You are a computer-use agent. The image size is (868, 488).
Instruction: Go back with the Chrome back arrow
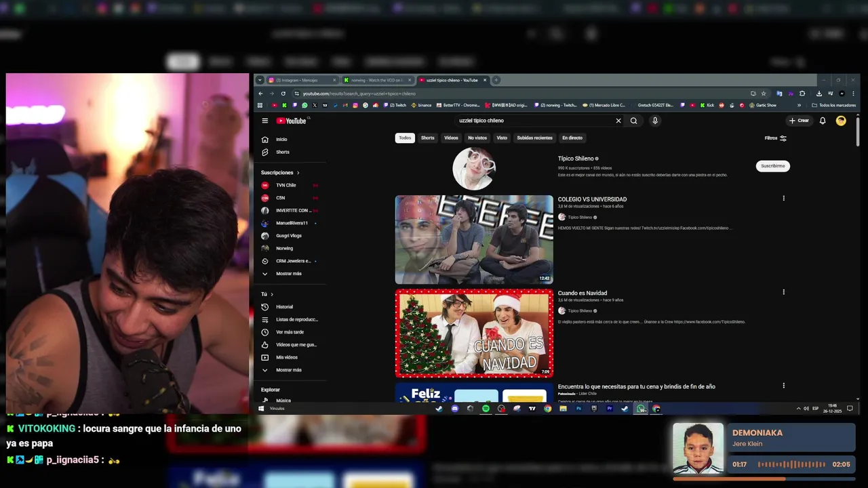(x=261, y=94)
